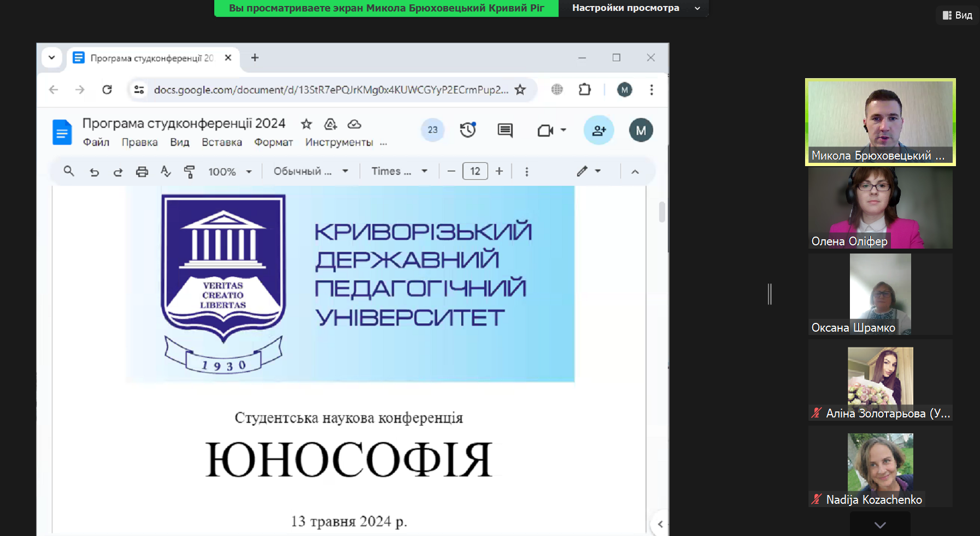The width and height of the screenshot is (980, 536).
Task: Redo the last action
Action: (x=118, y=172)
